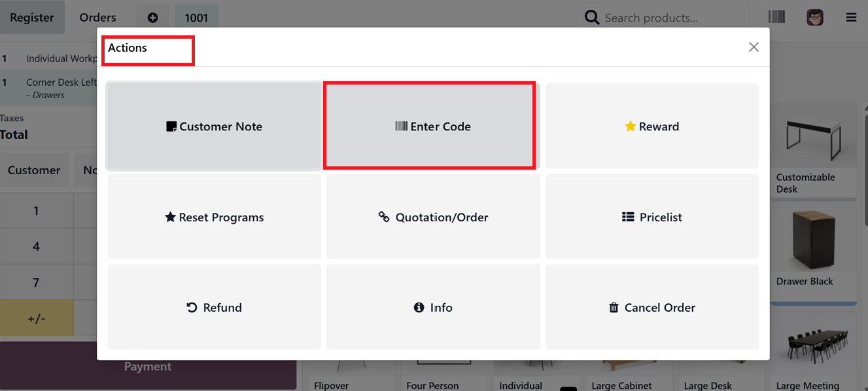
Task: Switch to the Orders tab
Action: 97,17
